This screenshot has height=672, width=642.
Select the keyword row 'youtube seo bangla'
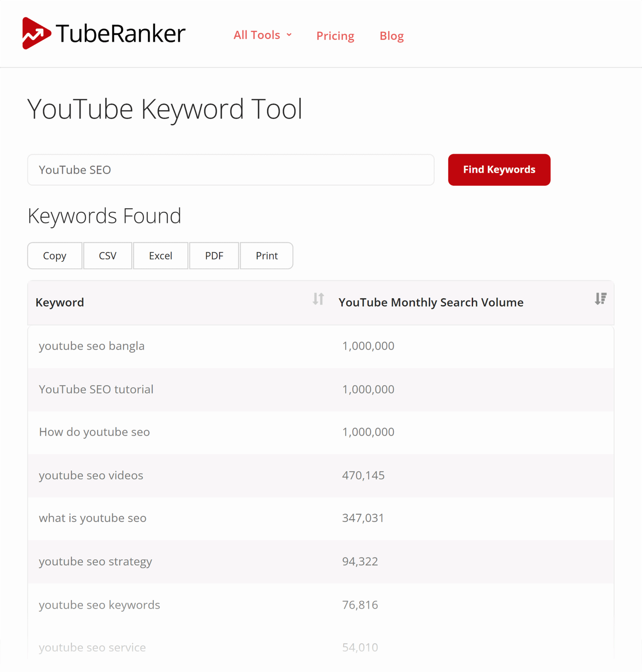92,346
